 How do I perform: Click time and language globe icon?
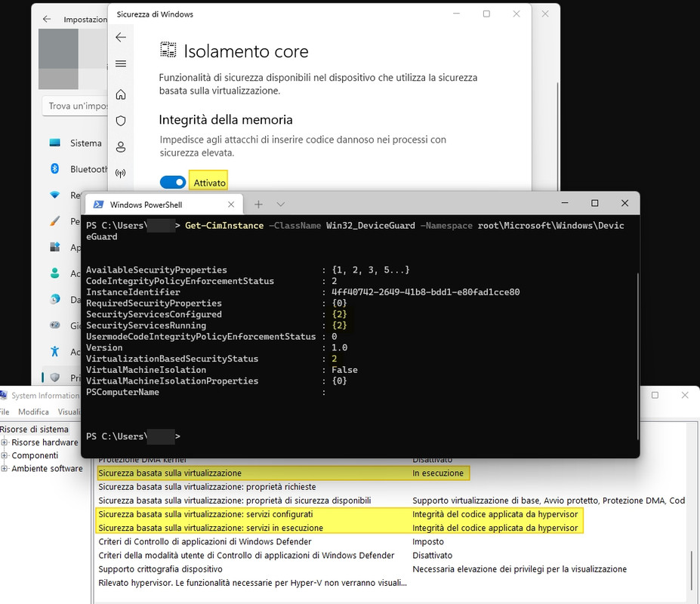(55, 299)
